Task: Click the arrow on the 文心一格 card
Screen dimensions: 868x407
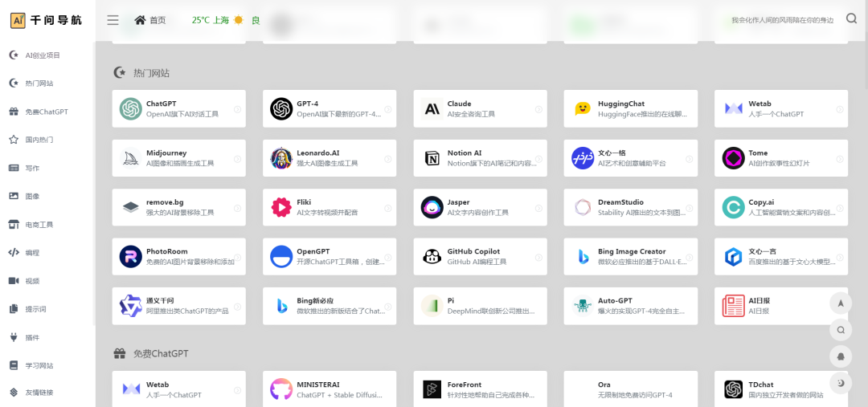Action: [689, 159]
